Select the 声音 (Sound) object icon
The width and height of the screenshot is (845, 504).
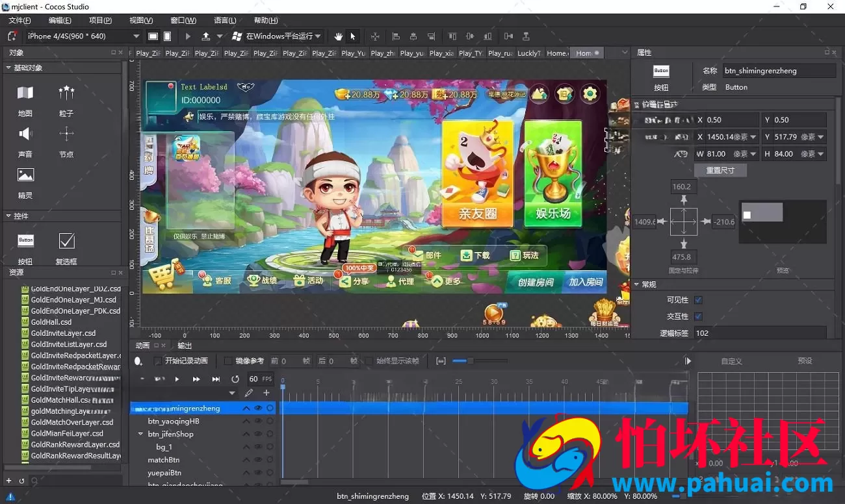[x=25, y=134]
